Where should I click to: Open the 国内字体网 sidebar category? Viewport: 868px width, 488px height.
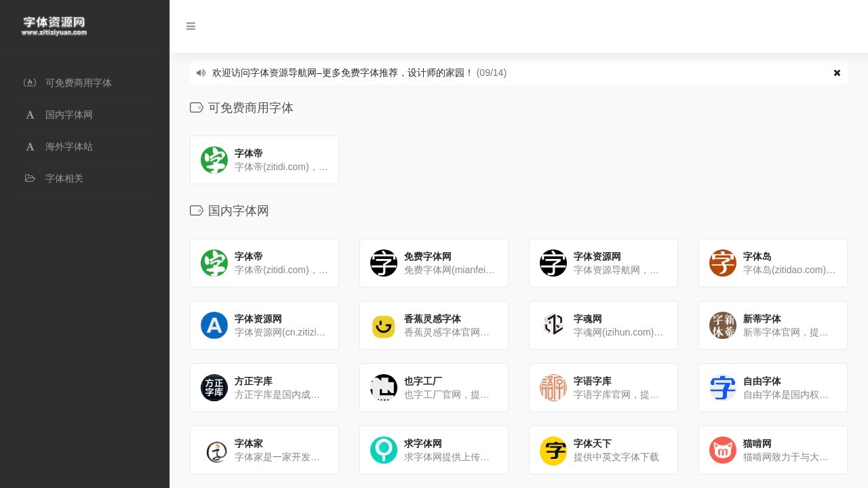tap(68, 115)
